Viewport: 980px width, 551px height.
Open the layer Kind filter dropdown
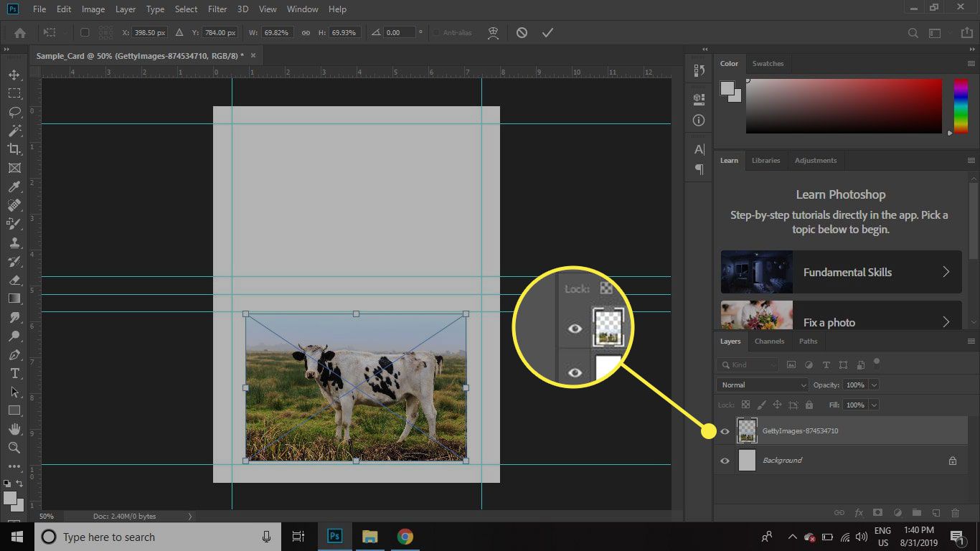coord(748,364)
